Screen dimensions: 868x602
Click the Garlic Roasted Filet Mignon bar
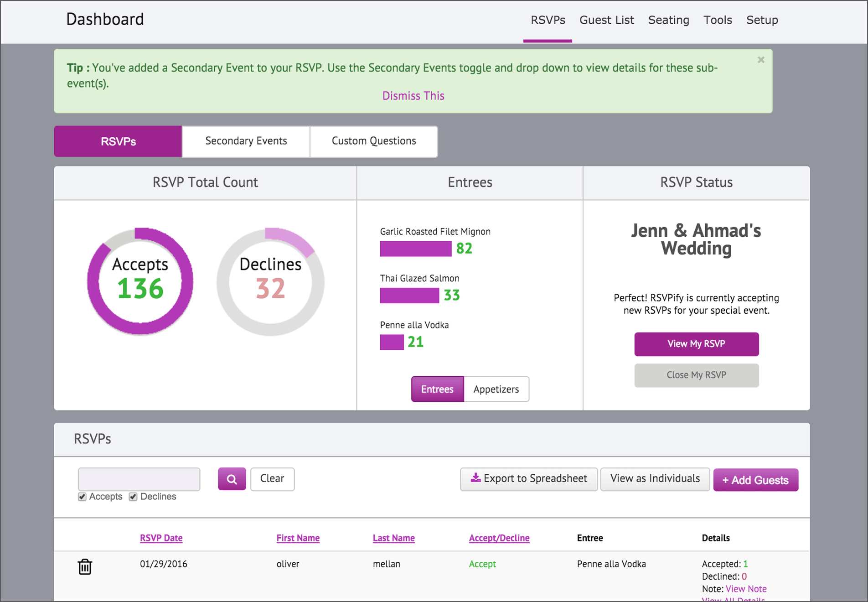416,249
